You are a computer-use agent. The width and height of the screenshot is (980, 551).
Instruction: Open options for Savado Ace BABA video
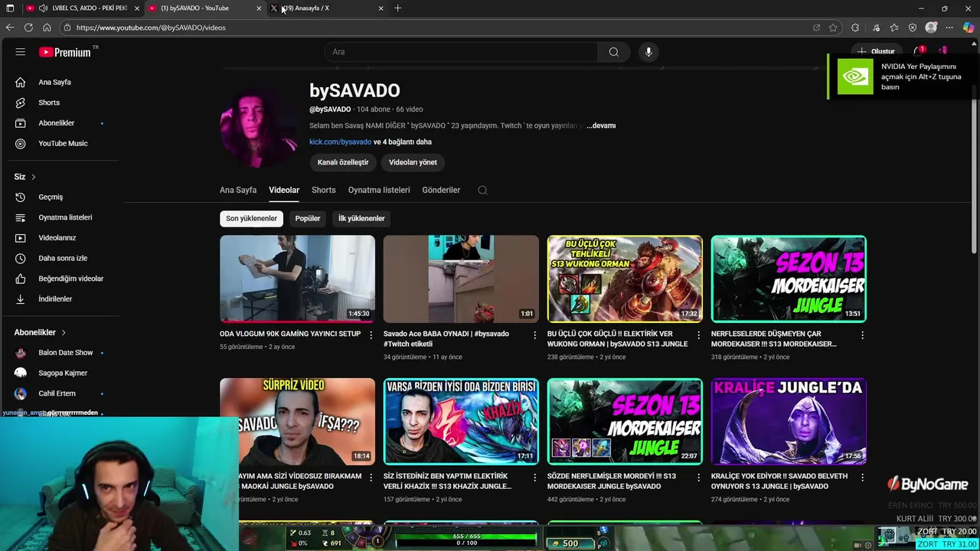(535, 335)
